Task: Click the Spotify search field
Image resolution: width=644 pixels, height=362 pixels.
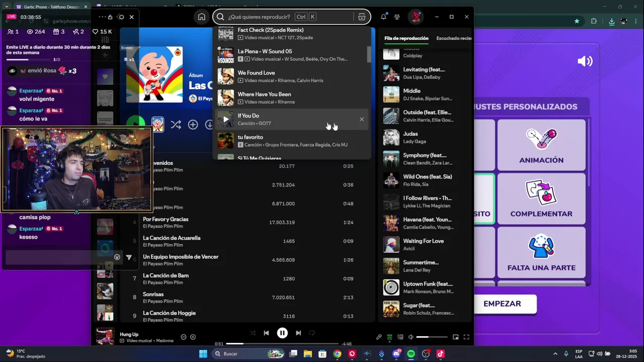Action: [x=292, y=17]
